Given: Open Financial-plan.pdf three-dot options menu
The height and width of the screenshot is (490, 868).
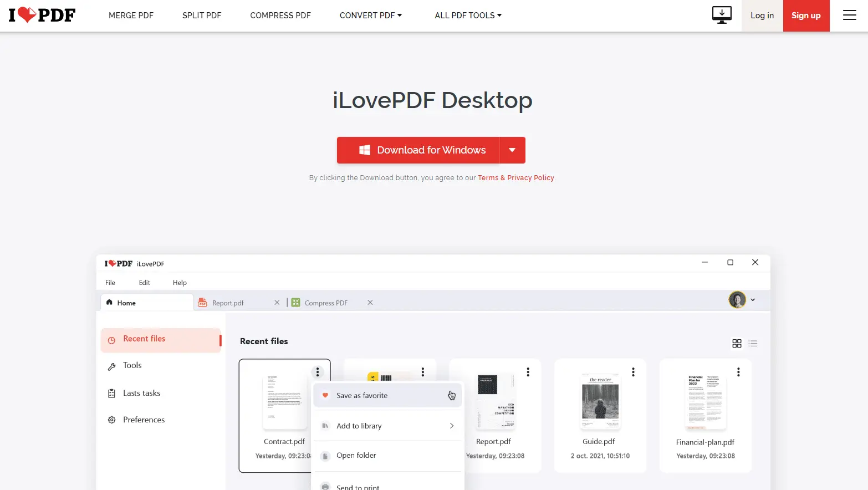Looking at the screenshot, I should (x=738, y=372).
